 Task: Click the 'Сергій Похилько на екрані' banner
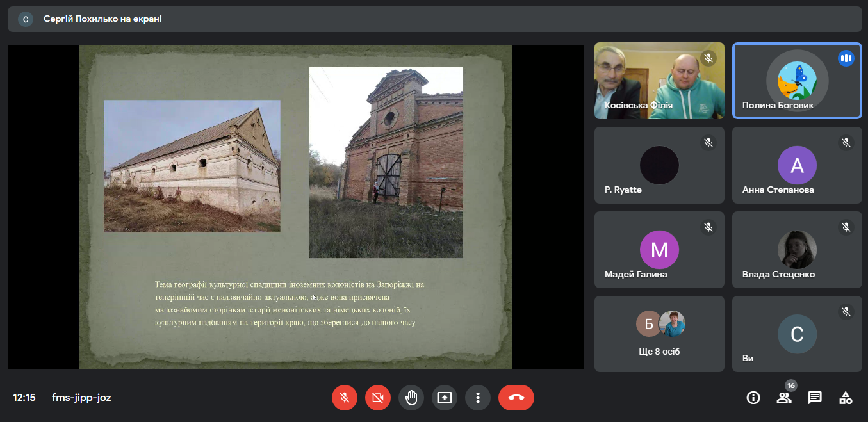[x=102, y=19]
